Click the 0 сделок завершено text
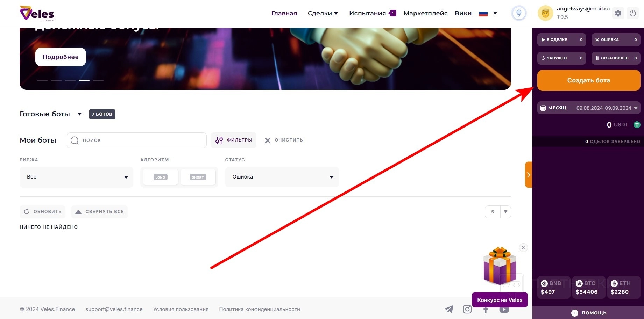 (x=613, y=142)
